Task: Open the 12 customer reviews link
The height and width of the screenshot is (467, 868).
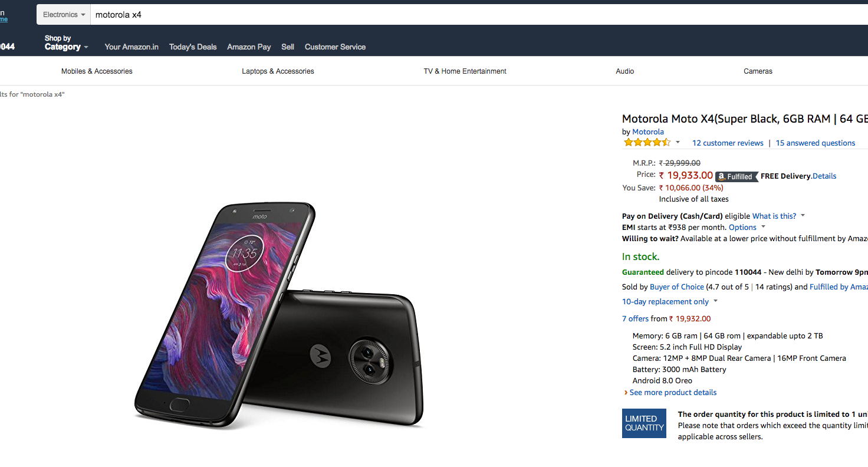Action: click(728, 143)
